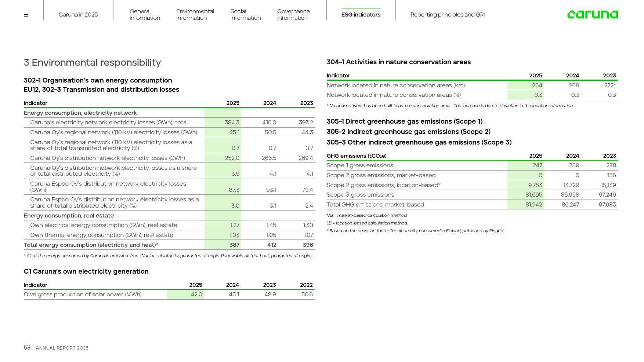Viewport: 644px width, 362px height.
Task: Select solar power 2025 value 42.0
Action: (196, 295)
